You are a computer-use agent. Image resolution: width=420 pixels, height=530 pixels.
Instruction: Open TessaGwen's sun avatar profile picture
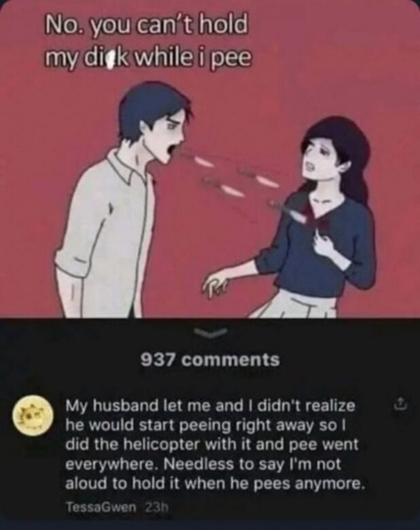click(33, 414)
